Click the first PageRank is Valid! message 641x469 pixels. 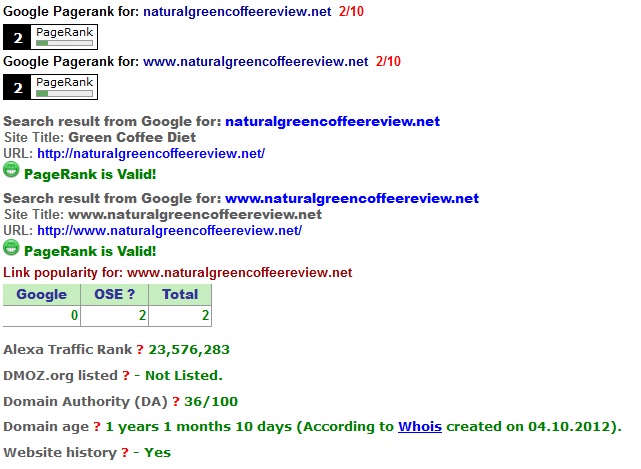point(90,175)
